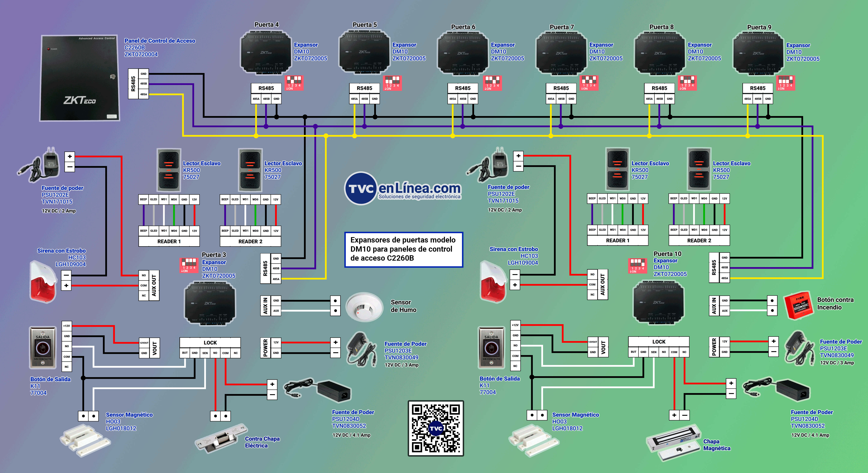Toggle the Puerta 10 DIP switch block
This screenshot has width=868, height=473.
coord(638,266)
